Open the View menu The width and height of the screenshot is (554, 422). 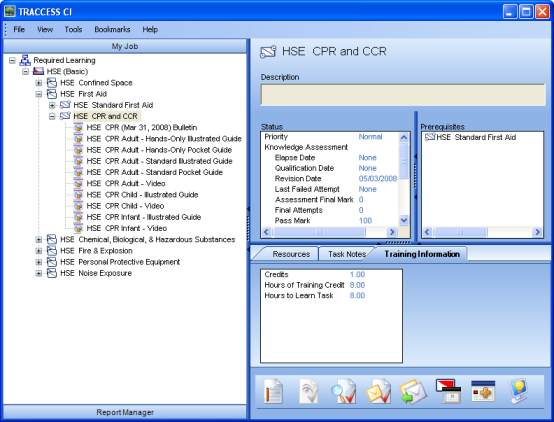tap(45, 29)
